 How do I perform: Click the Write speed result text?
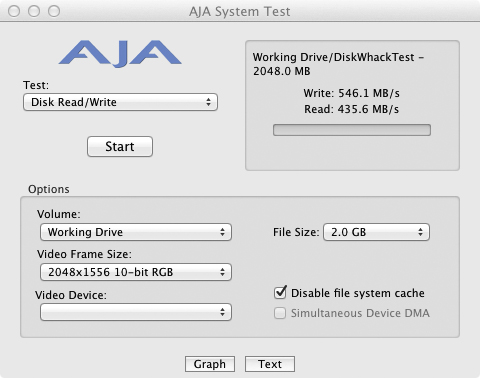point(352,93)
